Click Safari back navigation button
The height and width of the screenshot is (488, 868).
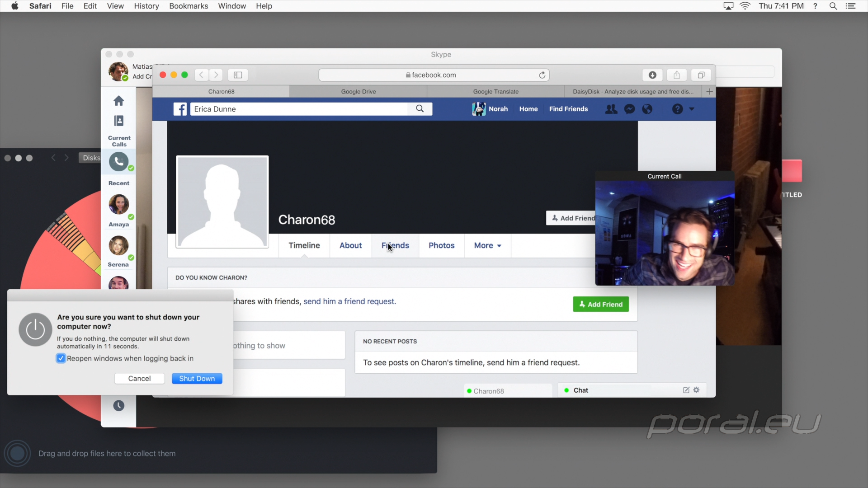pyautogui.click(x=201, y=75)
